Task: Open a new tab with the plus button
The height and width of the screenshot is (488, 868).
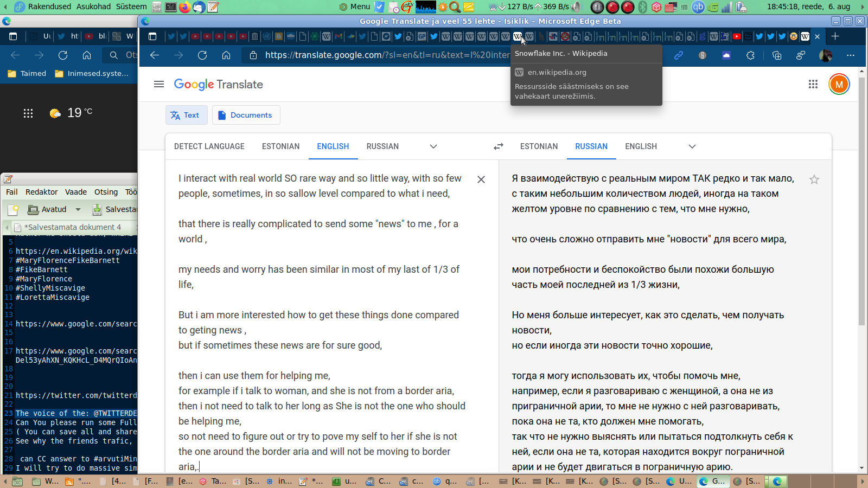Action: (x=835, y=36)
